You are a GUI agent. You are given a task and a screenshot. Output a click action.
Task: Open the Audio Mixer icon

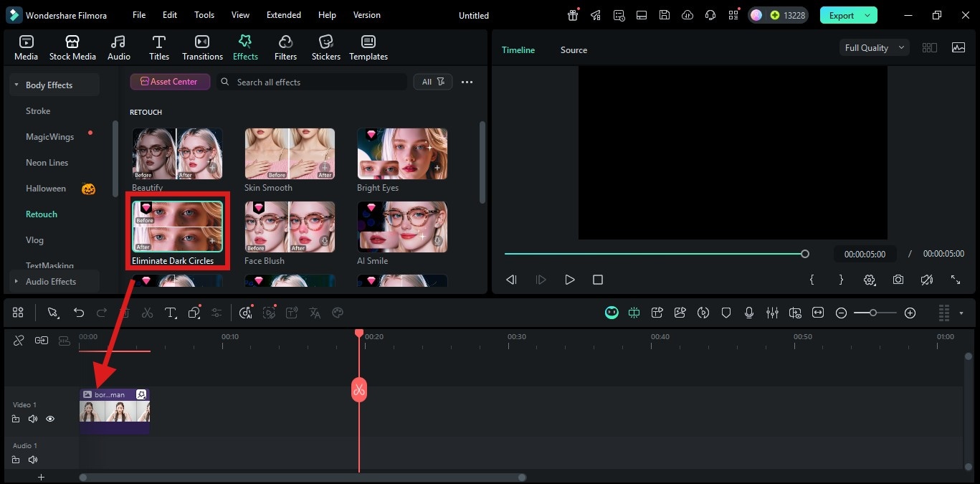(772, 313)
